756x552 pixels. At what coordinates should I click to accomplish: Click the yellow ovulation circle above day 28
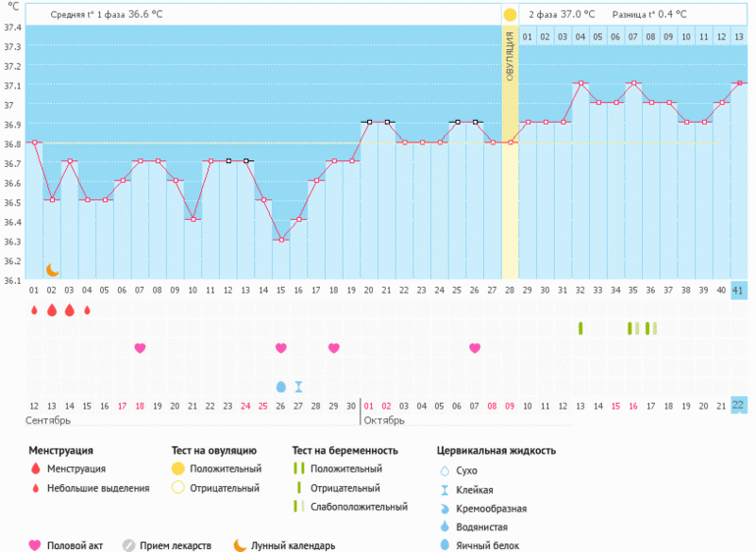coord(510,16)
